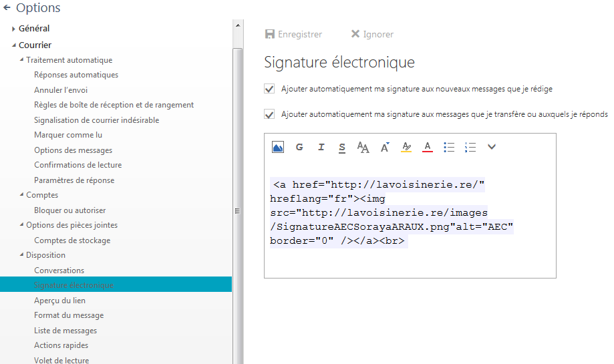
Task: Click the Enregistrer button
Action: point(293,34)
